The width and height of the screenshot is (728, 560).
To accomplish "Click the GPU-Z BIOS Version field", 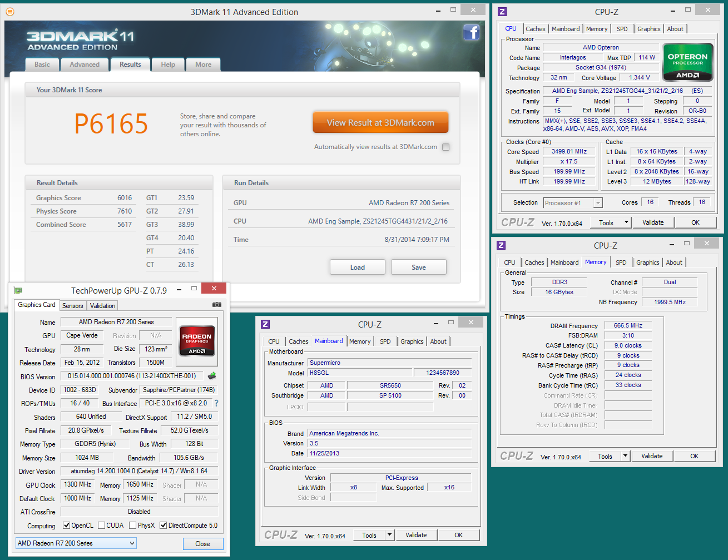I will coord(132,376).
